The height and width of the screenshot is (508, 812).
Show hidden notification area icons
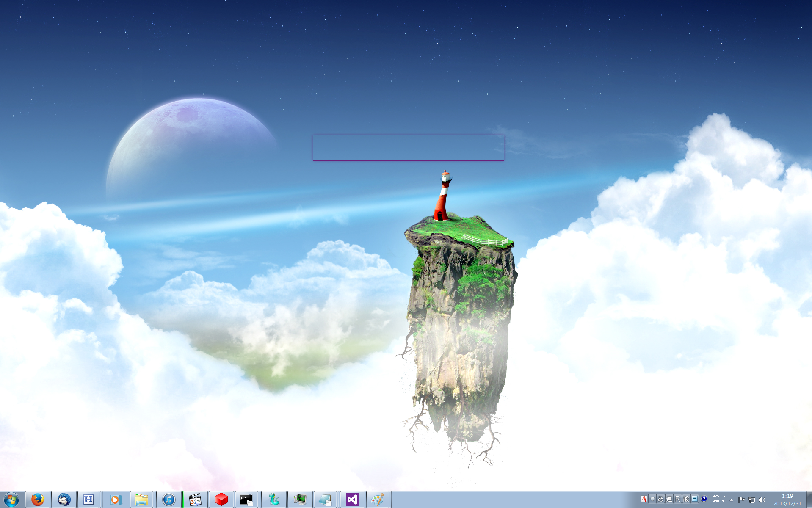731,500
